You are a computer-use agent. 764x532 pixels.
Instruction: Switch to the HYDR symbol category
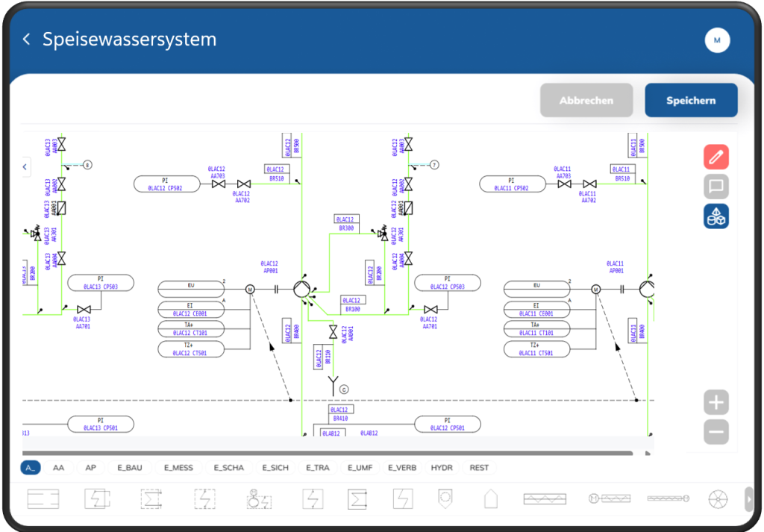click(x=442, y=468)
